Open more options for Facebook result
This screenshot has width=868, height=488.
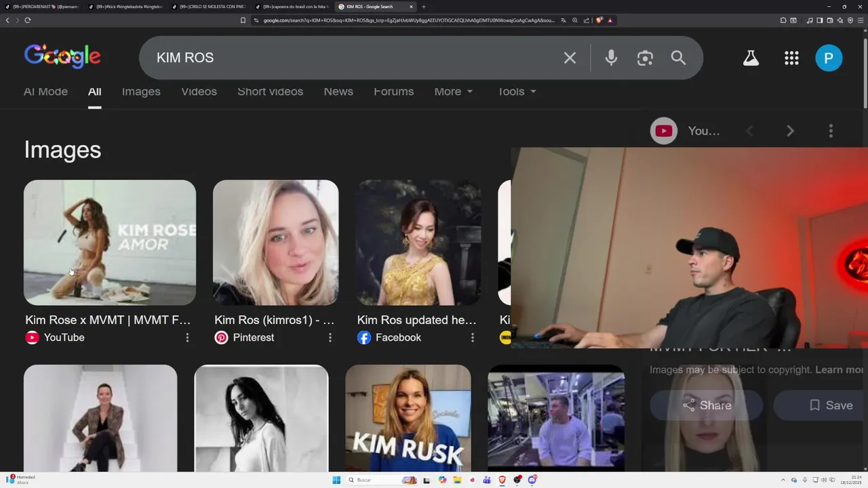coord(473,338)
